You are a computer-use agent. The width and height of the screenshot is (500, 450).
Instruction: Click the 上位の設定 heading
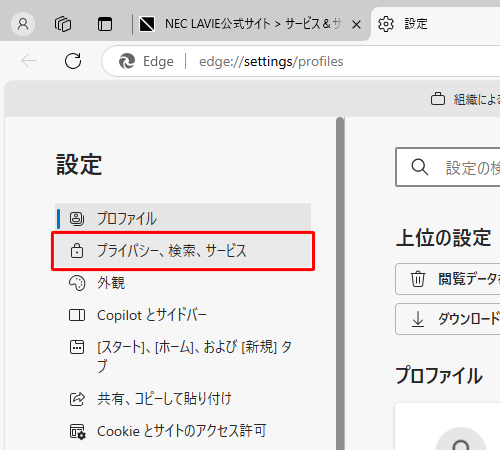point(443,238)
